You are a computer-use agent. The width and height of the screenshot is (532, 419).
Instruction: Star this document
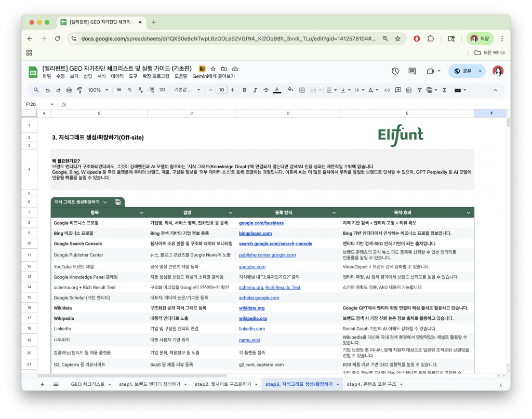[213, 69]
